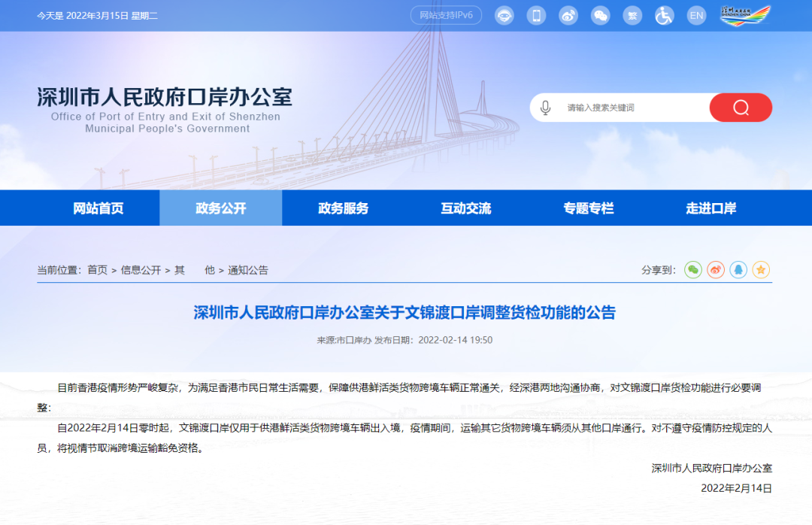This screenshot has width=812, height=525.
Task: Open the 走进口岸 navigation menu
Action: coord(708,208)
